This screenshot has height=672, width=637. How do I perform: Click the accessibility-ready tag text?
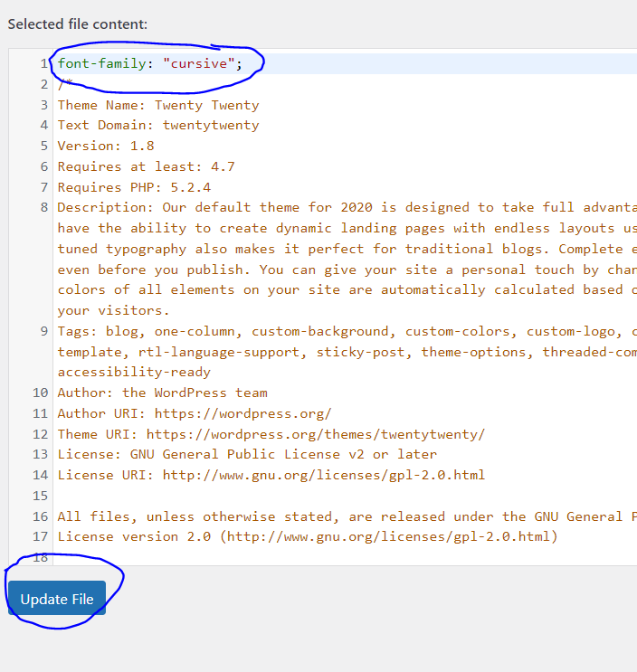click(134, 372)
